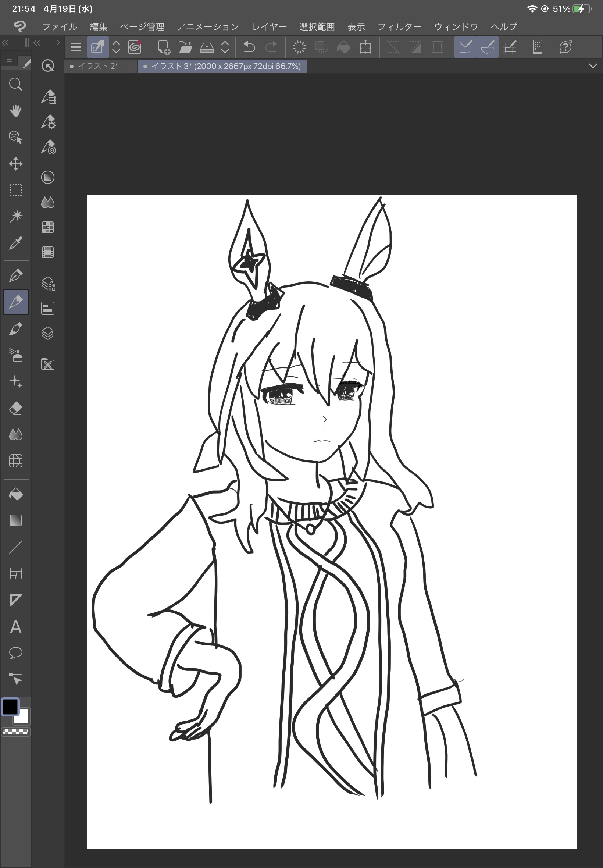Select the black main color swatch
This screenshot has width=603, height=868.
click(10, 707)
